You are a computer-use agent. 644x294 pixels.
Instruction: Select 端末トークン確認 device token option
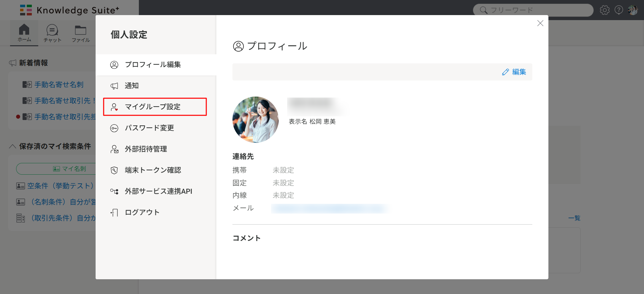153,170
